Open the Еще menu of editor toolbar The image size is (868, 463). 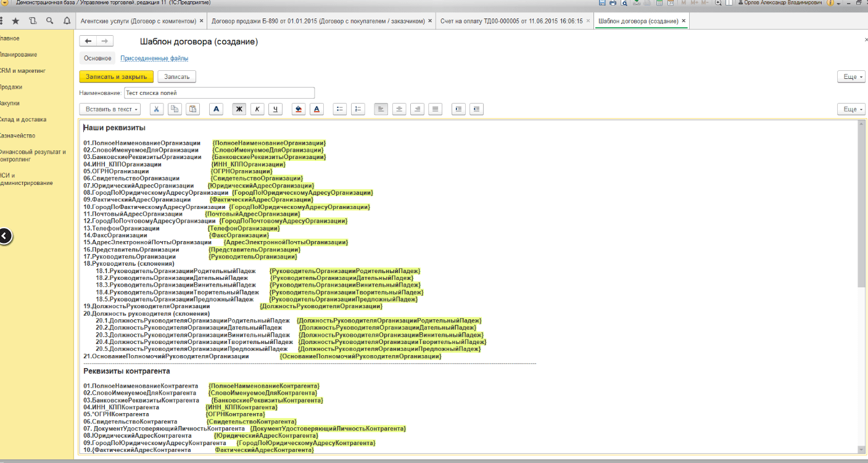point(851,109)
